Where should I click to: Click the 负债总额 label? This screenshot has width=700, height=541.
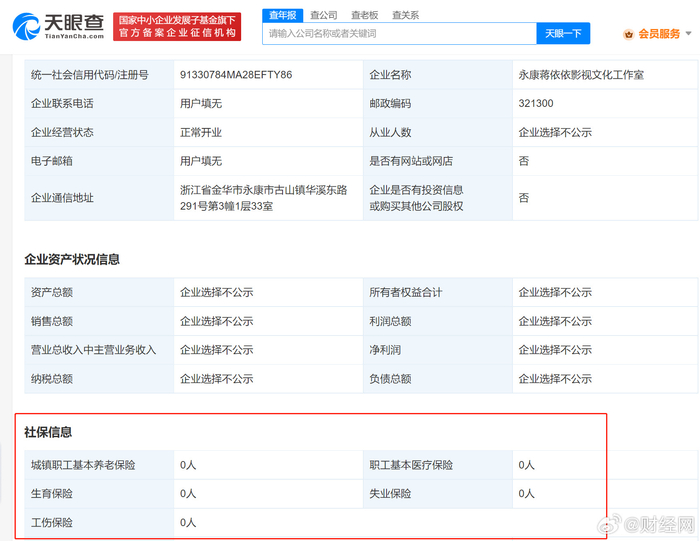point(390,379)
